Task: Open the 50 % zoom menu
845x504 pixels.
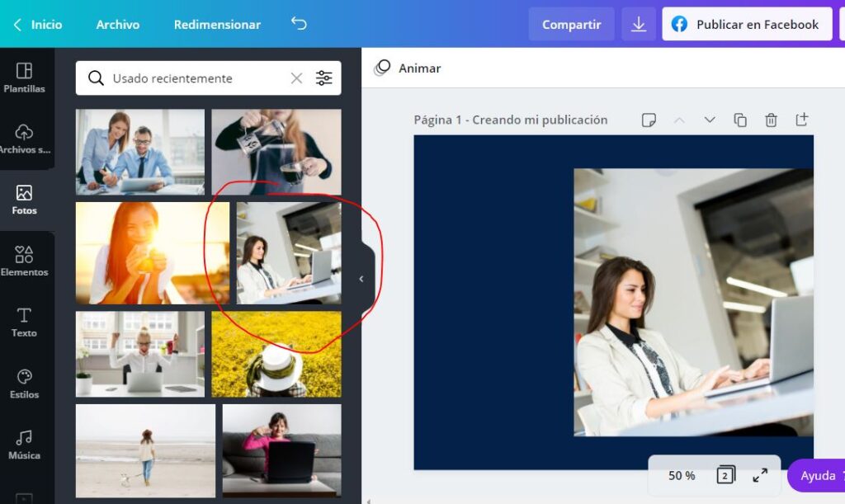Action: coord(682,476)
